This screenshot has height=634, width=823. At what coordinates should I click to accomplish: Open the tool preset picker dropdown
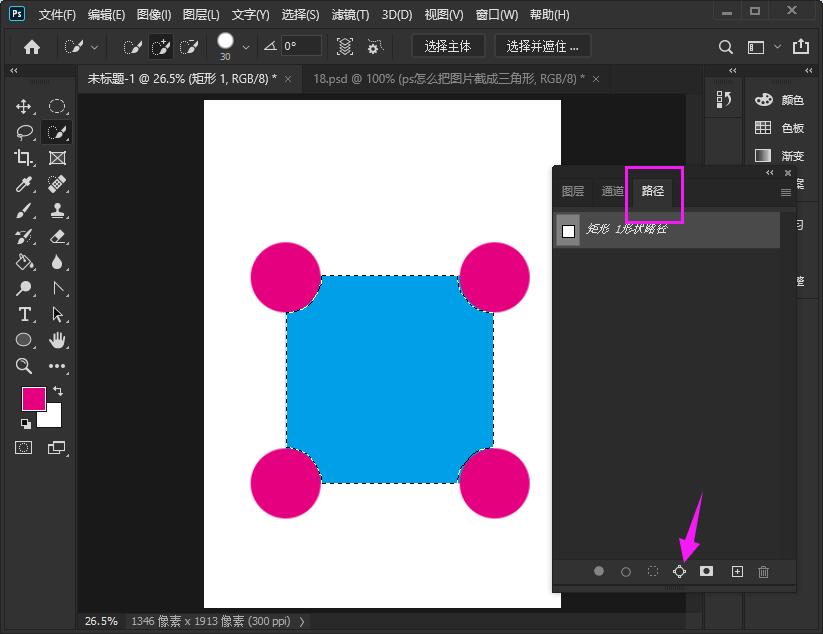pos(95,47)
